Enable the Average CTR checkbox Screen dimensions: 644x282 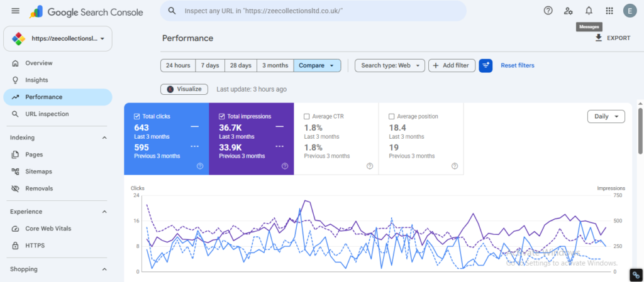(306, 116)
